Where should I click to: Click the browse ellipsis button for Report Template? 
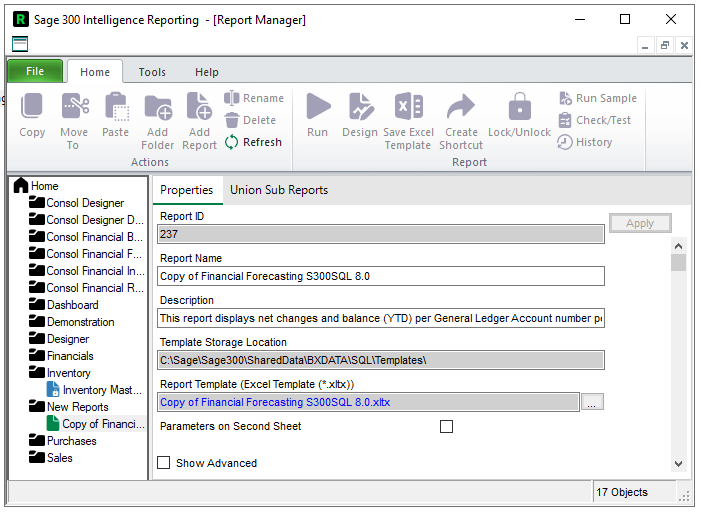591,402
